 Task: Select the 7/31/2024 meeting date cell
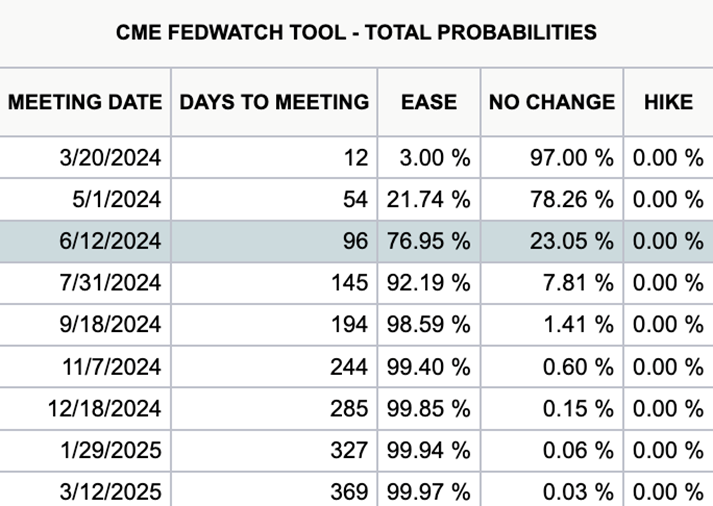pyautogui.click(x=85, y=283)
